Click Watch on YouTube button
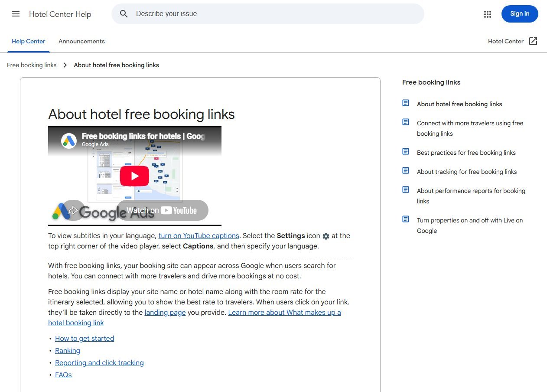 pyautogui.click(x=163, y=210)
